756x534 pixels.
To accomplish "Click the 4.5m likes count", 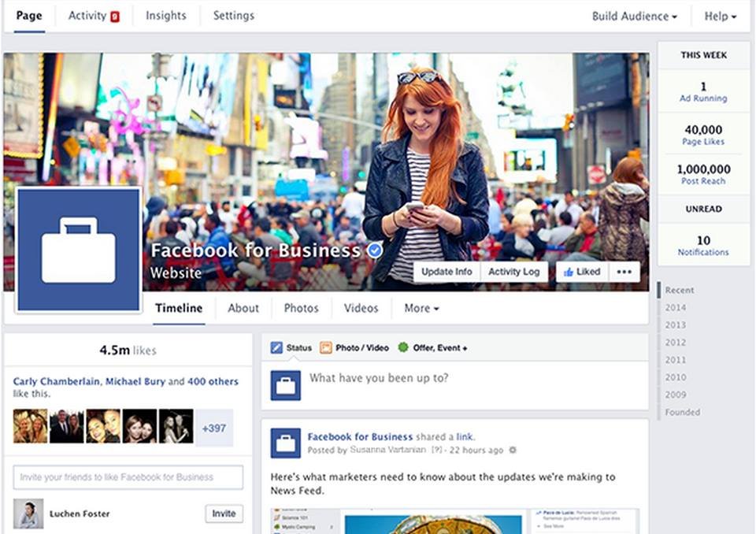I will [x=128, y=350].
